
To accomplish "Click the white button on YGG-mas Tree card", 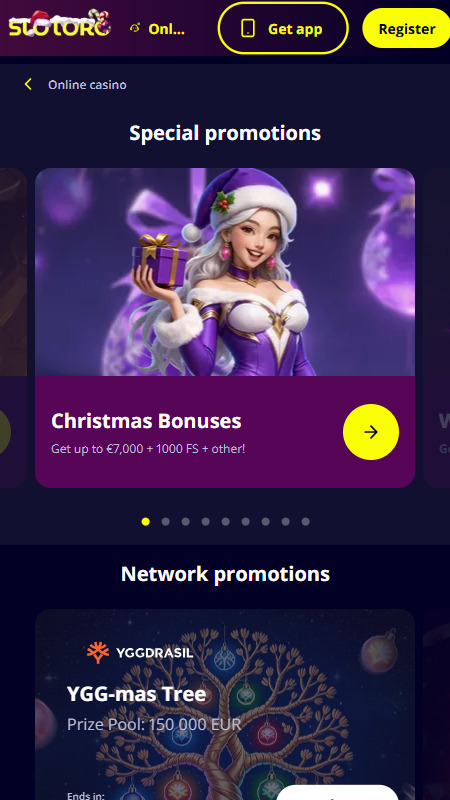I will click(x=337, y=792).
